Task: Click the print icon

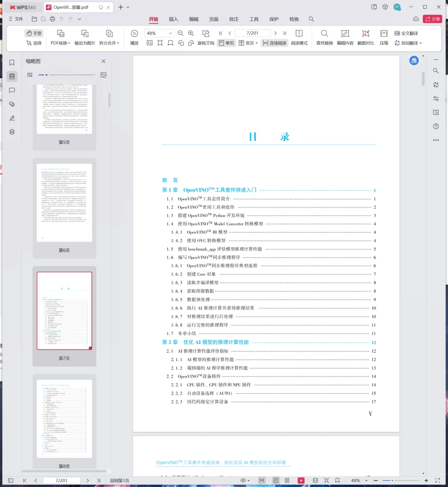Action: tap(53, 19)
